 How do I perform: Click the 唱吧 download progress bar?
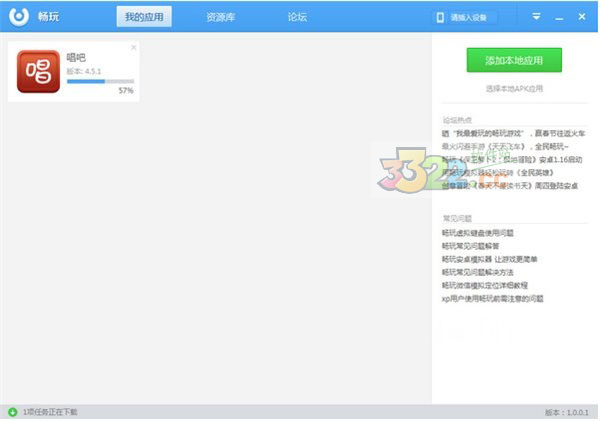click(101, 81)
